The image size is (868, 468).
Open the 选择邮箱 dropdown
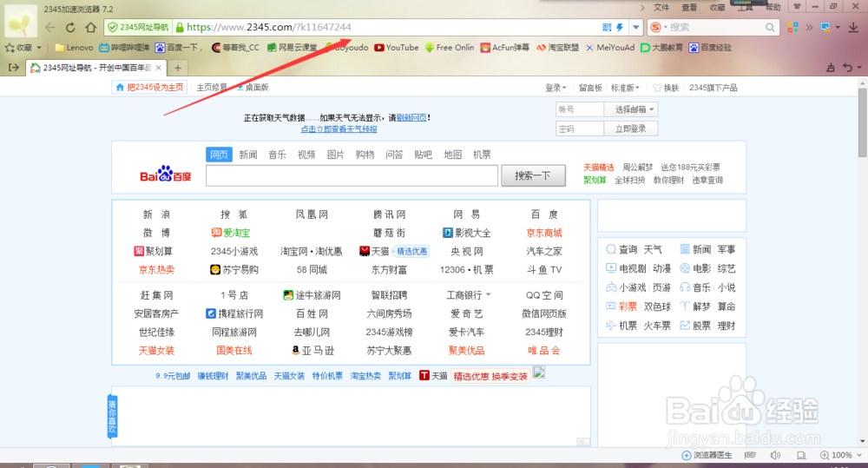[x=631, y=109]
